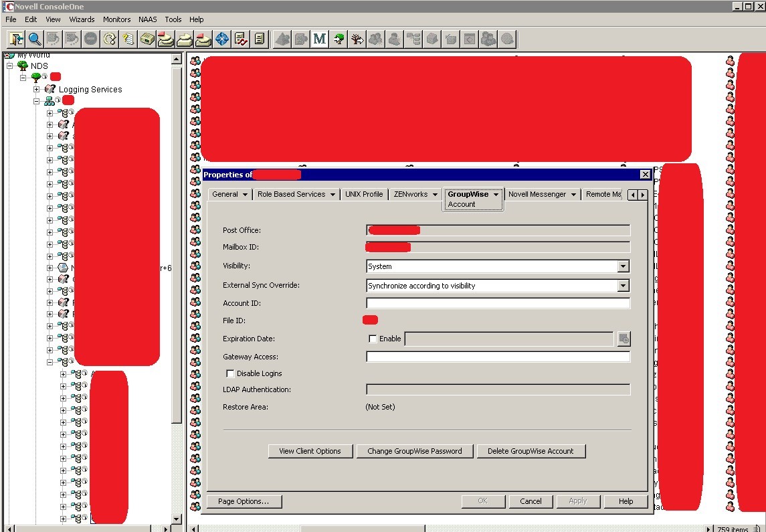766x532 pixels.
Task: Click the refresh arrow toolbar icon
Action: [110, 39]
